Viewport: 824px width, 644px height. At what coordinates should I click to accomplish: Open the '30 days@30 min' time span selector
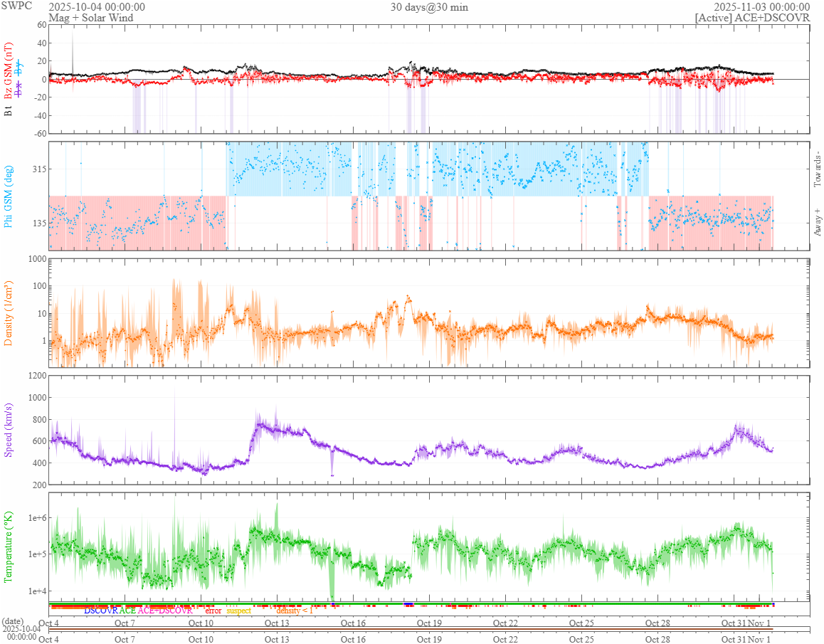click(x=429, y=7)
